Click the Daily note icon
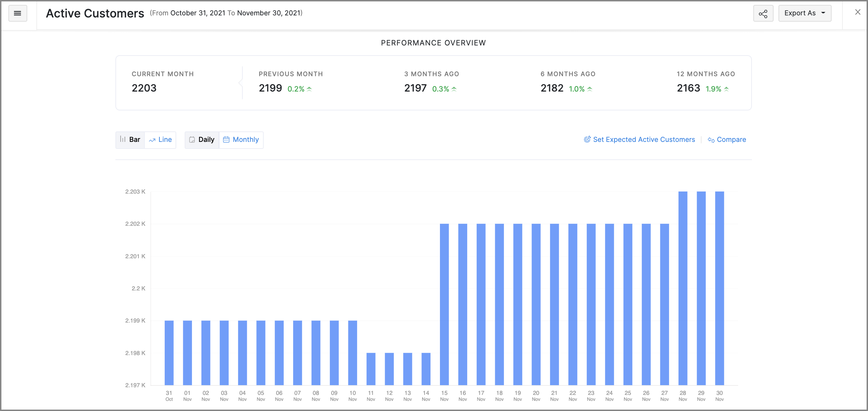The width and height of the screenshot is (868, 411). click(x=192, y=139)
